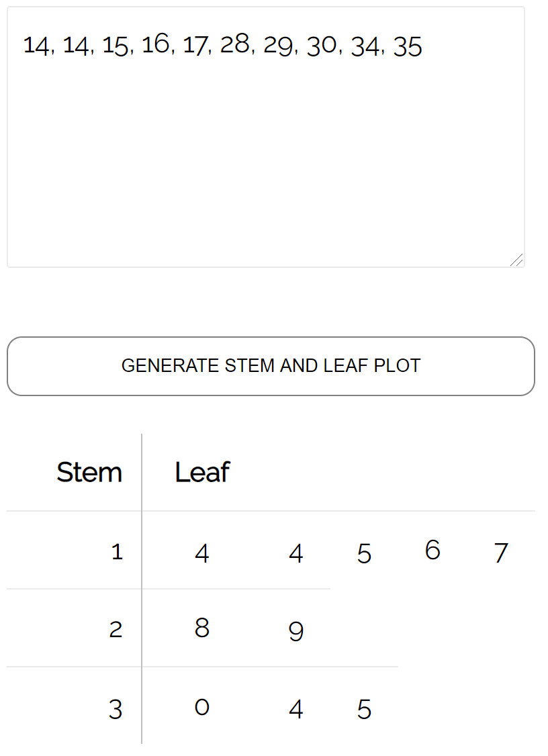Click the number 35 in the data input

click(x=408, y=46)
